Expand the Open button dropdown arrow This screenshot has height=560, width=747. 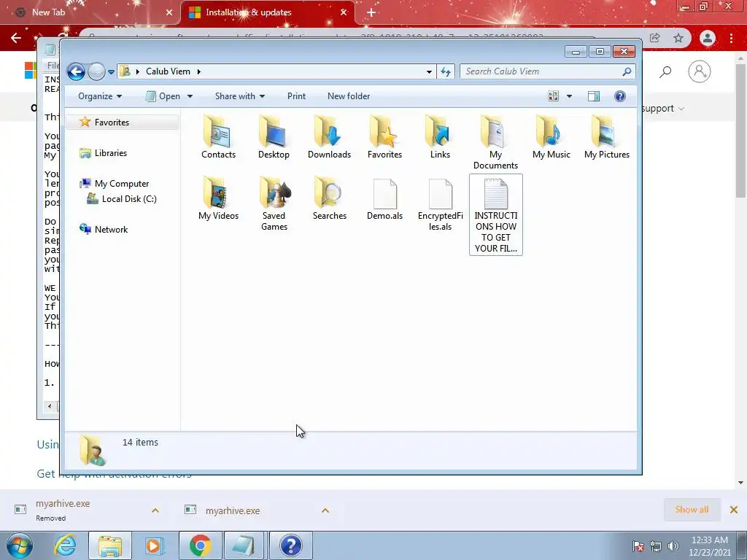click(x=190, y=96)
